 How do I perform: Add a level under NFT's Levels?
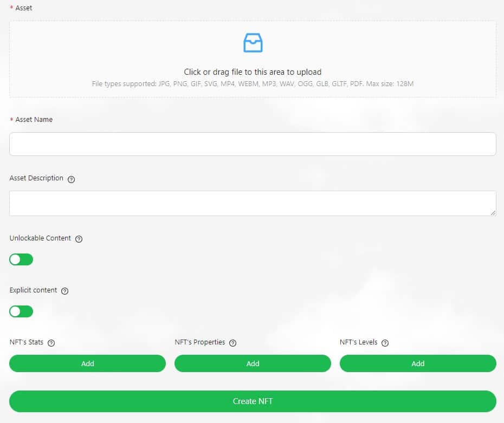(x=418, y=363)
